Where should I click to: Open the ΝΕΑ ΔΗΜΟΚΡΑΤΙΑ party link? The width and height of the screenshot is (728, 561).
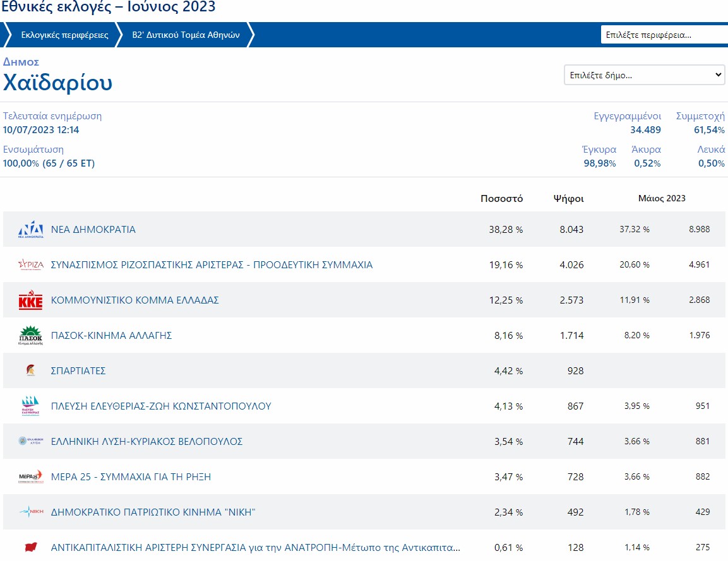[93, 229]
